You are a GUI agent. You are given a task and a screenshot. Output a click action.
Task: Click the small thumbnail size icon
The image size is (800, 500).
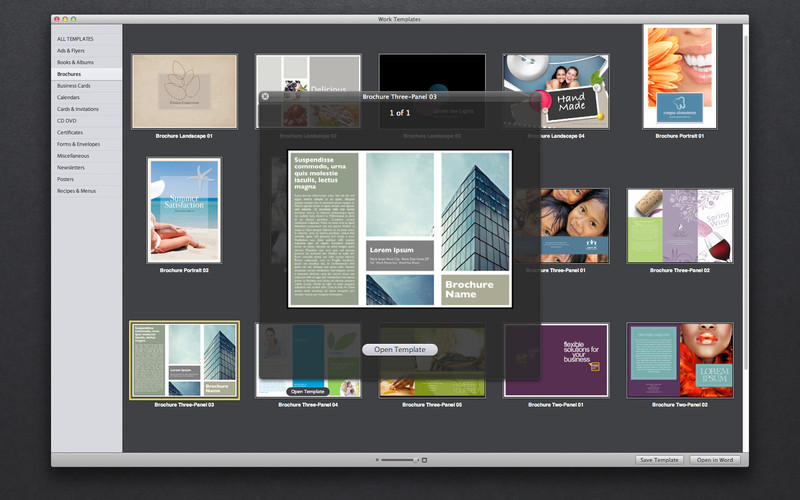tap(377, 460)
